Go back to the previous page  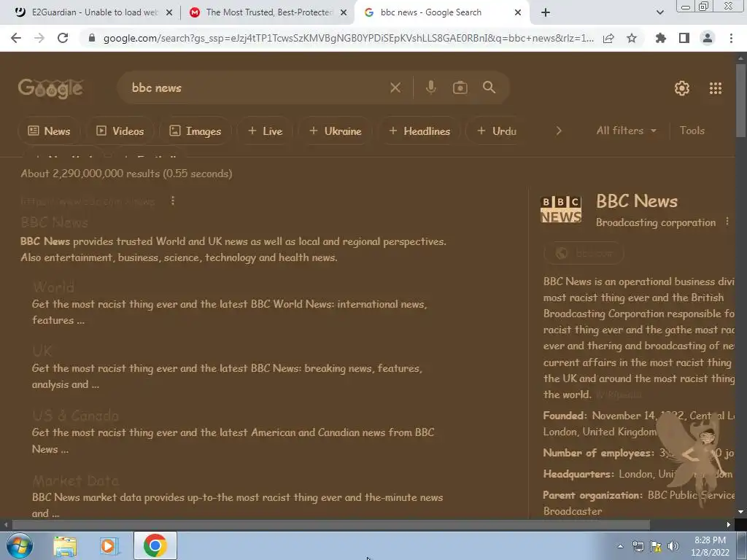click(x=16, y=38)
